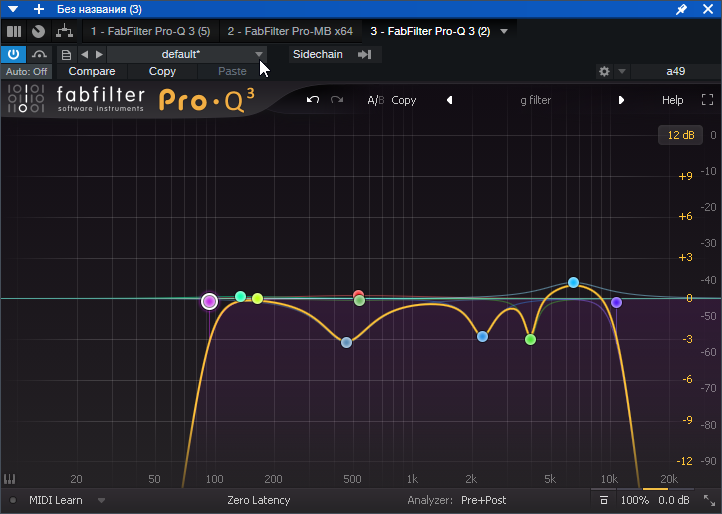
Task: Click the automation read icon
Action: coord(39,55)
